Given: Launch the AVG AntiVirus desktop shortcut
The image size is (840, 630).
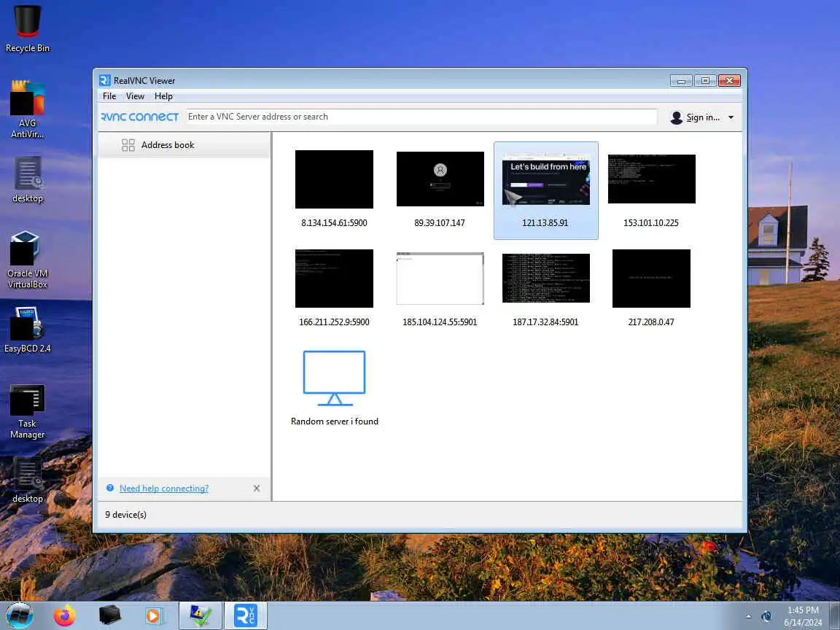Looking at the screenshot, I should (x=27, y=109).
